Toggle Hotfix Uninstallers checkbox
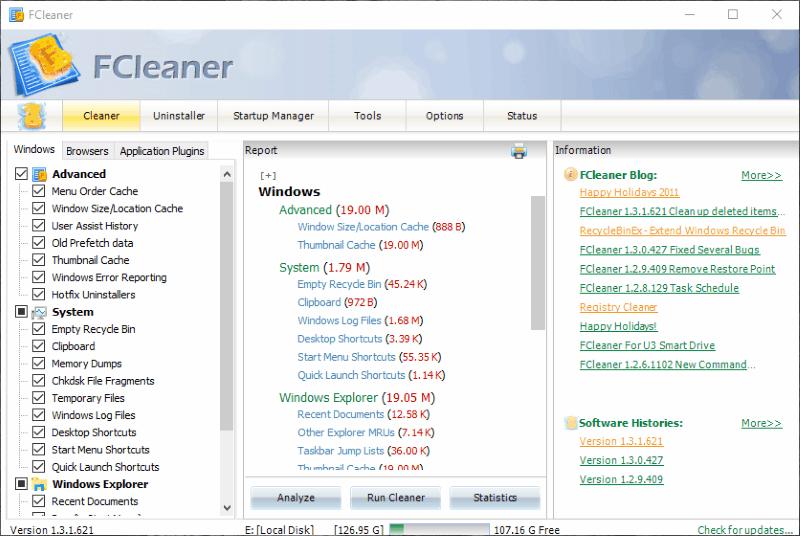The width and height of the screenshot is (800, 536). click(x=38, y=294)
